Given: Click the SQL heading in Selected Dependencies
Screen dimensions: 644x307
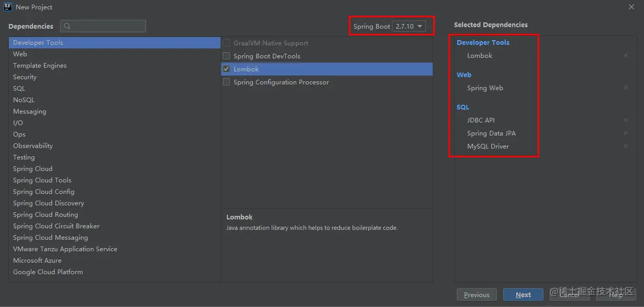Looking at the screenshot, I should coord(463,107).
